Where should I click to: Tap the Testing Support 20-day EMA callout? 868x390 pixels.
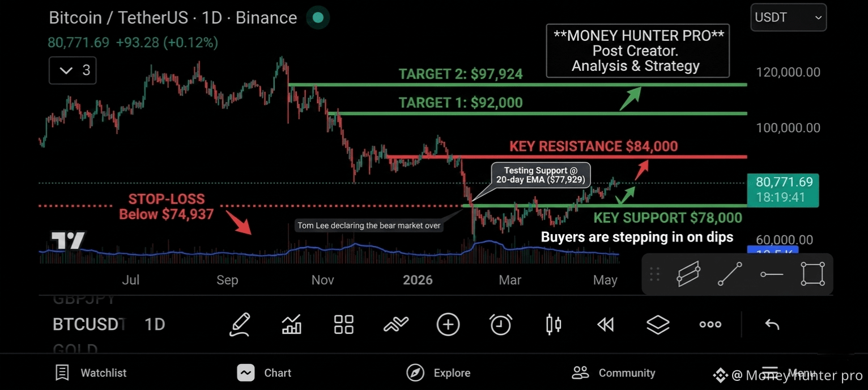pyautogui.click(x=541, y=175)
